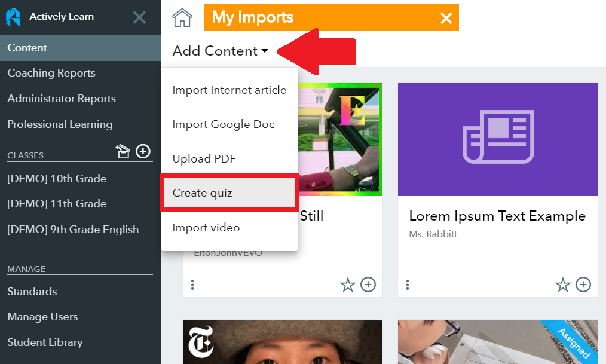Close the My Imports filter with the X
This screenshot has height=364, width=606.
pos(446,17)
